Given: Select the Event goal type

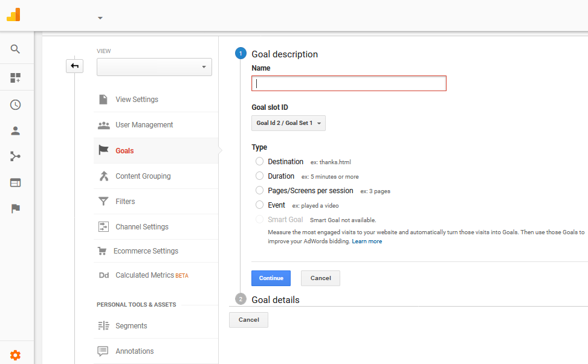Looking at the screenshot, I should pyautogui.click(x=259, y=205).
